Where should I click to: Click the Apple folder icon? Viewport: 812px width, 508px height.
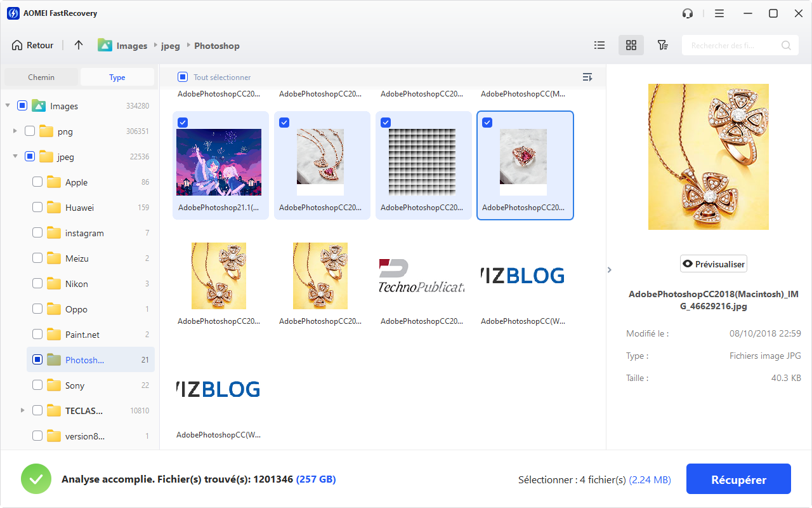coord(54,182)
